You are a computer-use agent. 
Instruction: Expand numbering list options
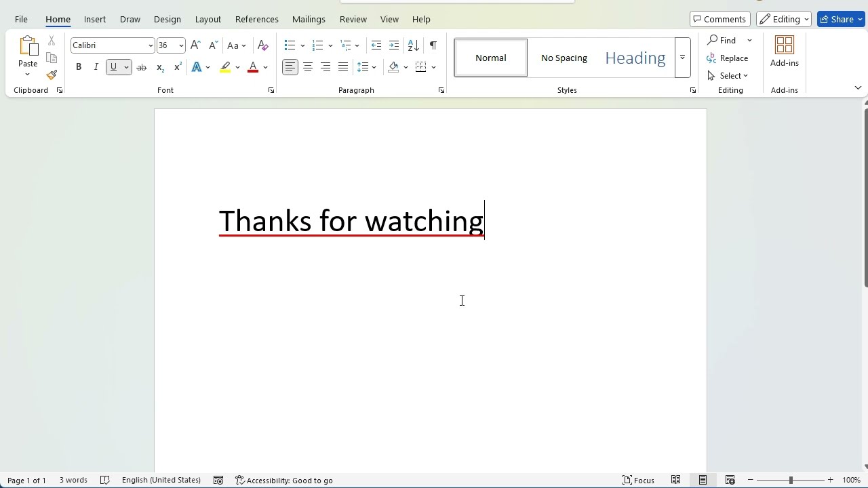tap(330, 45)
